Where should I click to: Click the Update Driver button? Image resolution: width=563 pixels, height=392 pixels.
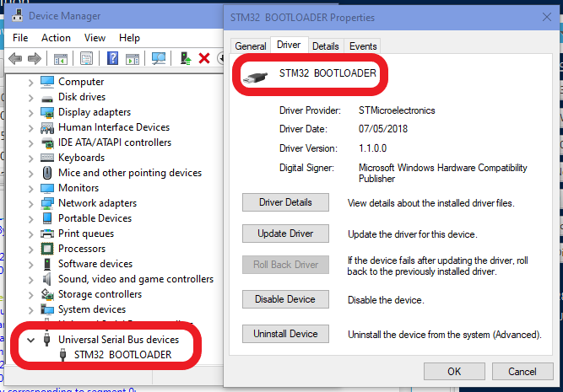coord(285,234)
